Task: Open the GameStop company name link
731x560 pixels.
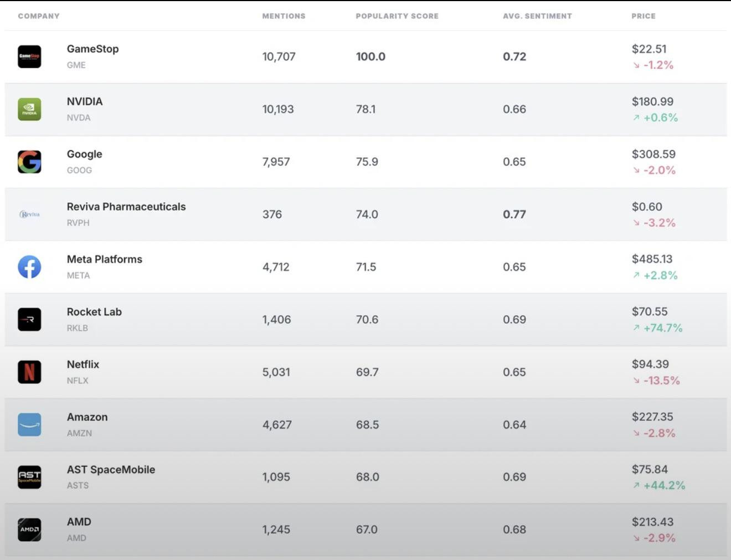Action: click(x=92, y=49)
